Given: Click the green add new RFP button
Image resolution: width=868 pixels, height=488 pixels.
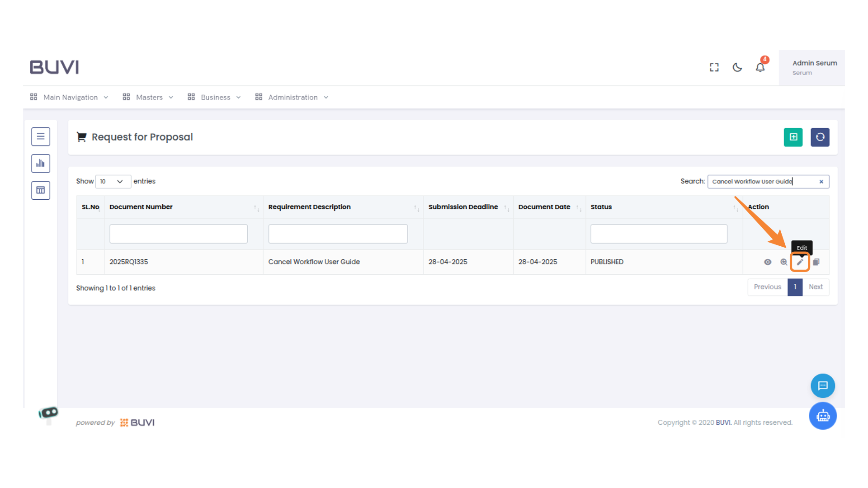Looking at the screenshot, I should click(793, 137).
